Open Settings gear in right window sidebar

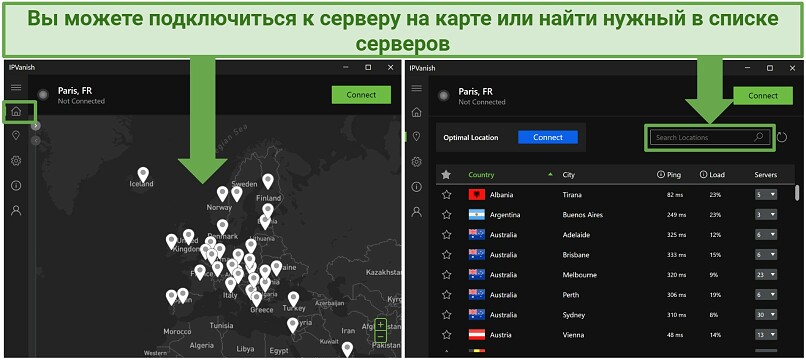click(417, 162)
